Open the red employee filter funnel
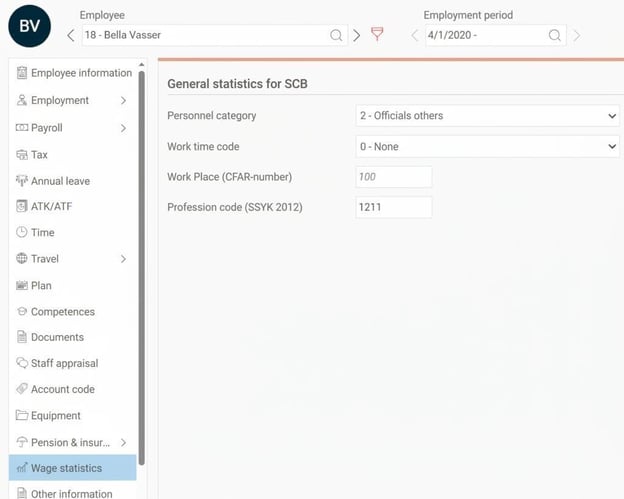624x499 pixels. click(377, 34)
